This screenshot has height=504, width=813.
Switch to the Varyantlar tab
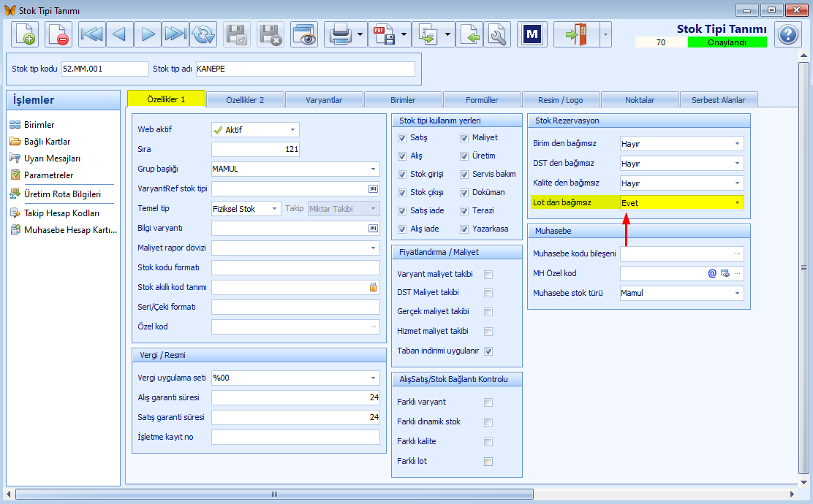(324, 100)
